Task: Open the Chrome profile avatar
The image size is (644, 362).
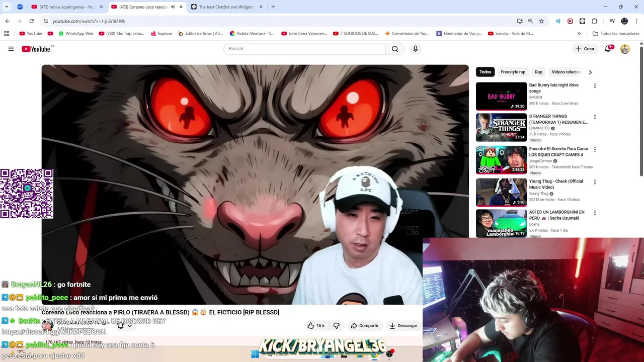Action: 624,21
